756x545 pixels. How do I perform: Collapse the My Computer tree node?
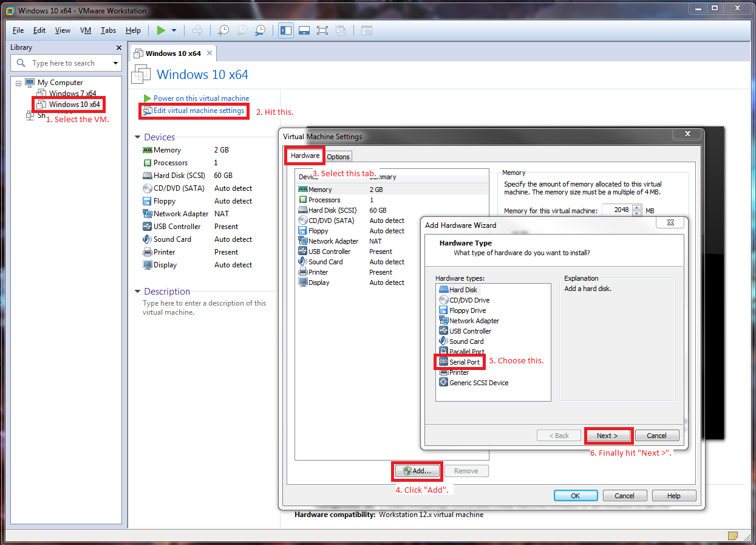18,83
